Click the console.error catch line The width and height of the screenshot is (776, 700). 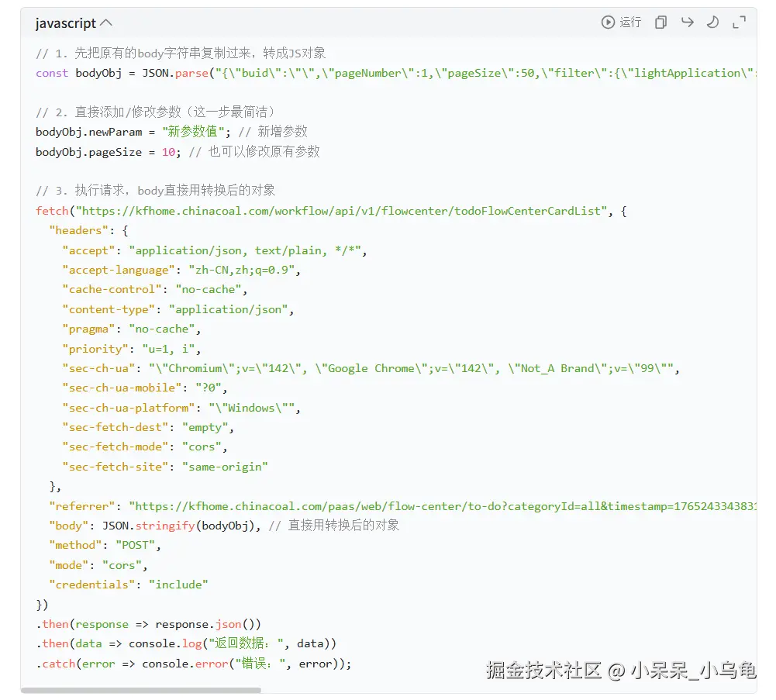click(194, 664)
